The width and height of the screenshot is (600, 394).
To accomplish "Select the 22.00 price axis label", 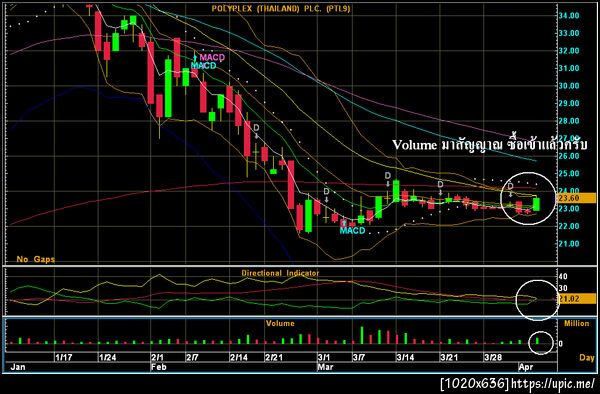I will 569,226.
